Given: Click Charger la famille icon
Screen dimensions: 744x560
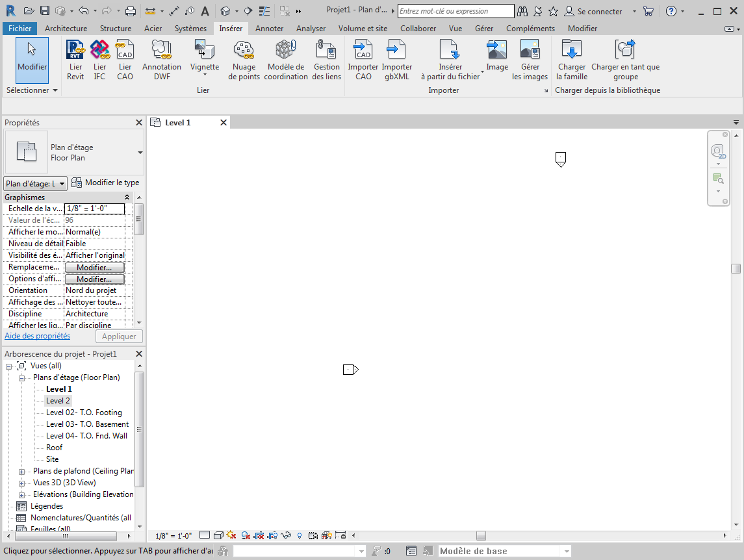Looking at the screenshot, I should (572, 60).
